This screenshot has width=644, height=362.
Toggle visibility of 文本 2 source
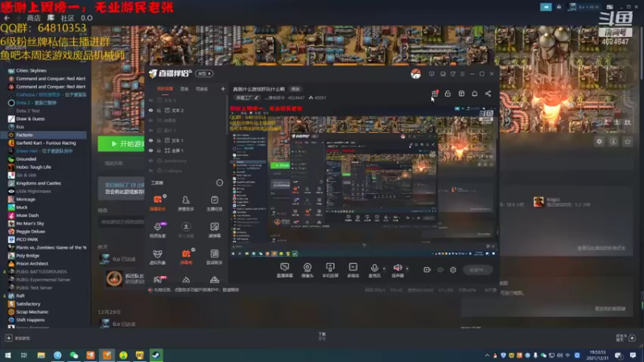[x=151, y=110]
